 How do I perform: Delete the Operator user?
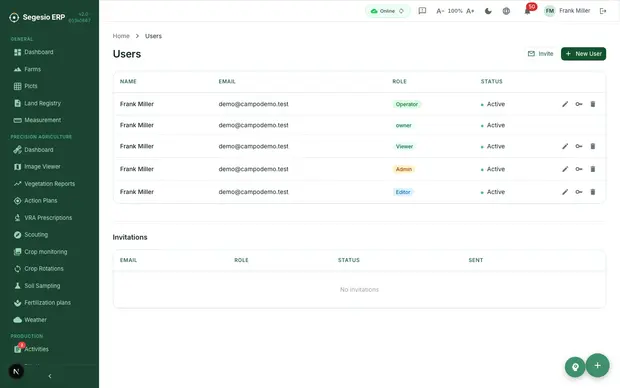point(593,104)
